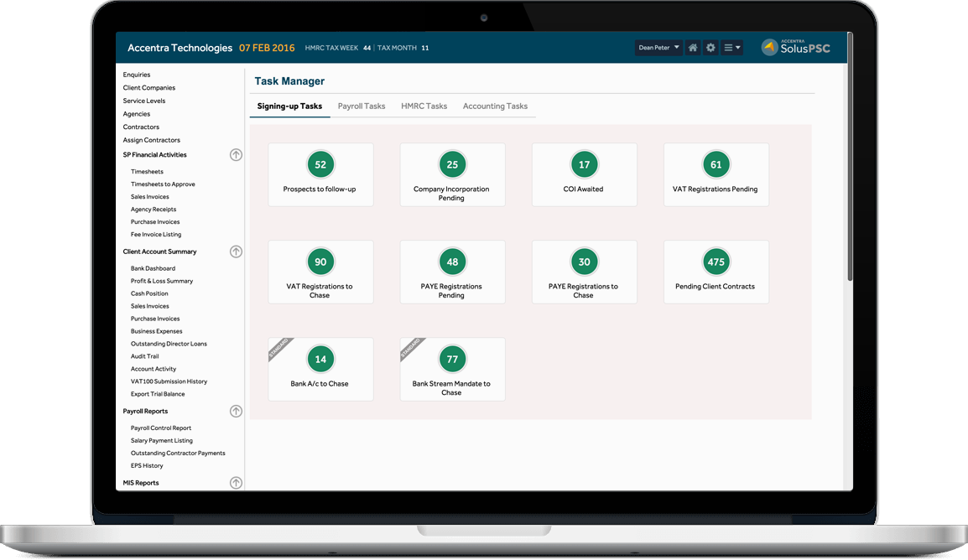Collapse the Payroll Reports section
This screenshot has height=560, width=968.
click(236, 412)
